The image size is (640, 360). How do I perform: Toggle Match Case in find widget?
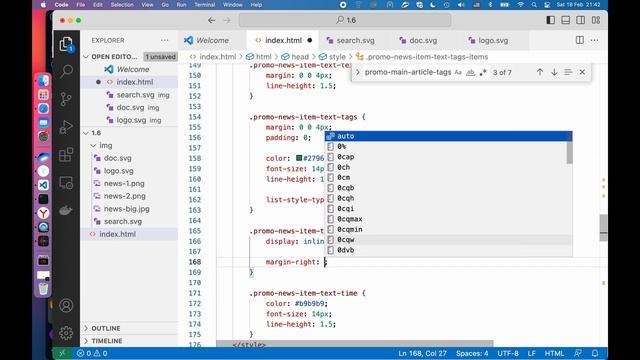coord(458,72)
